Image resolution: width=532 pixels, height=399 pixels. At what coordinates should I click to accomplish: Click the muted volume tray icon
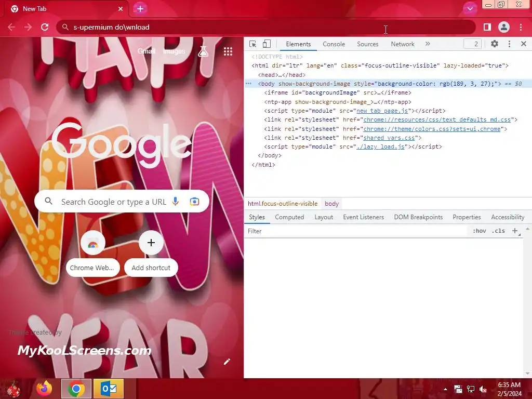(x=483, y=389)
